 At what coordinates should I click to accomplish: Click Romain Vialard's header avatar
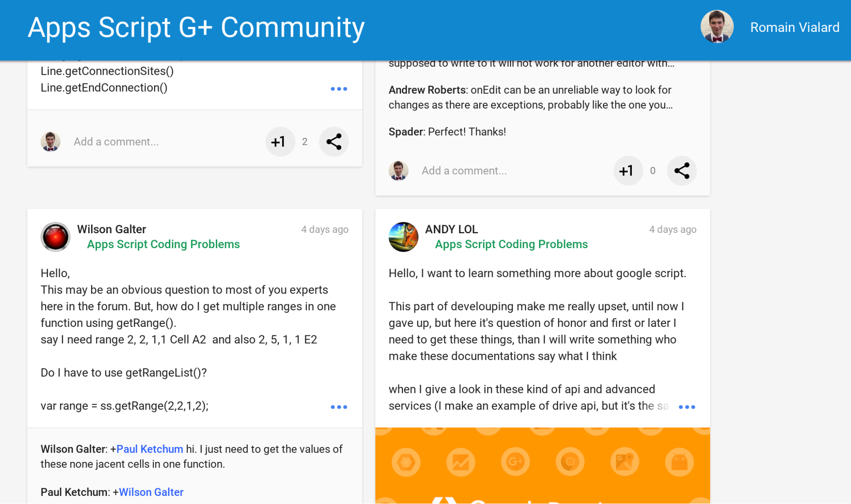[x=717, y=27]
